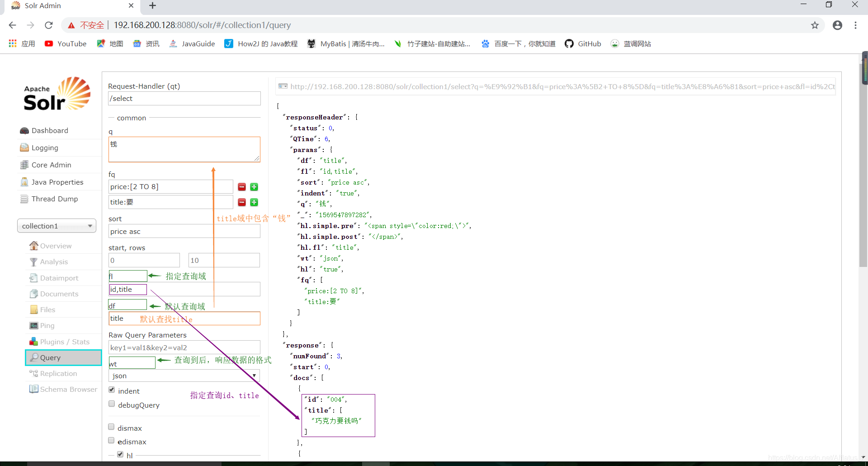
Task: Add a filter after the title fq row
Action: point(254,202)
